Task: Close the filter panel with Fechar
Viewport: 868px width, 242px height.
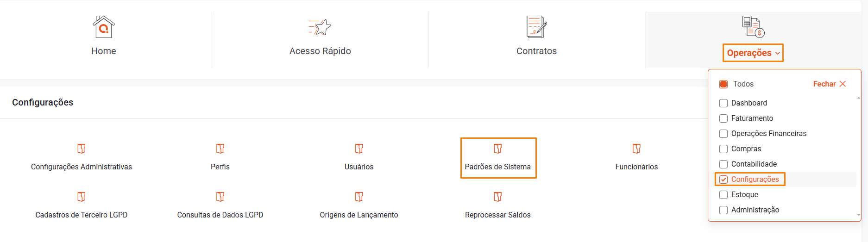Action: coord(830,84)
